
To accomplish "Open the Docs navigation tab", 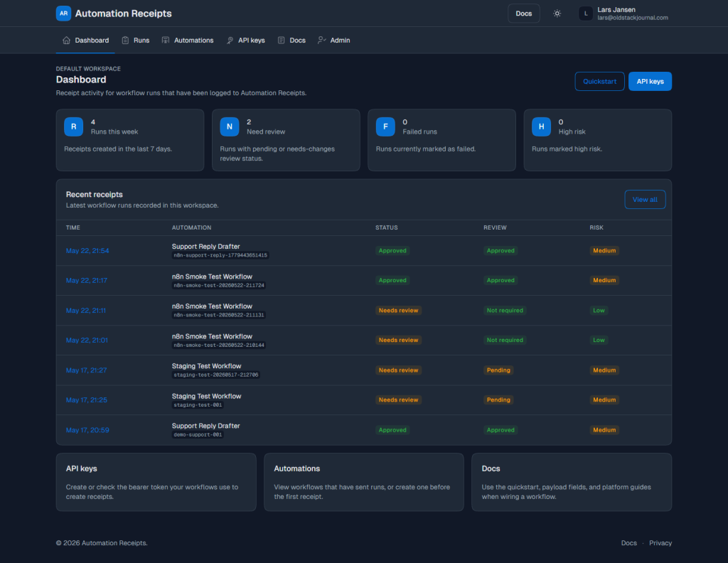I will pos(291,41).
